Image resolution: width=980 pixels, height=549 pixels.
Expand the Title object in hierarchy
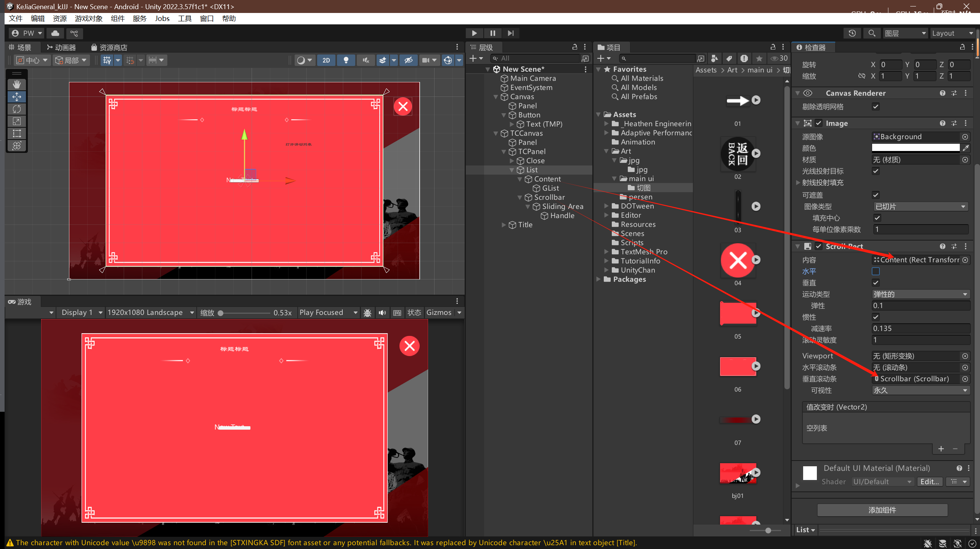click(x=504, y=225)
